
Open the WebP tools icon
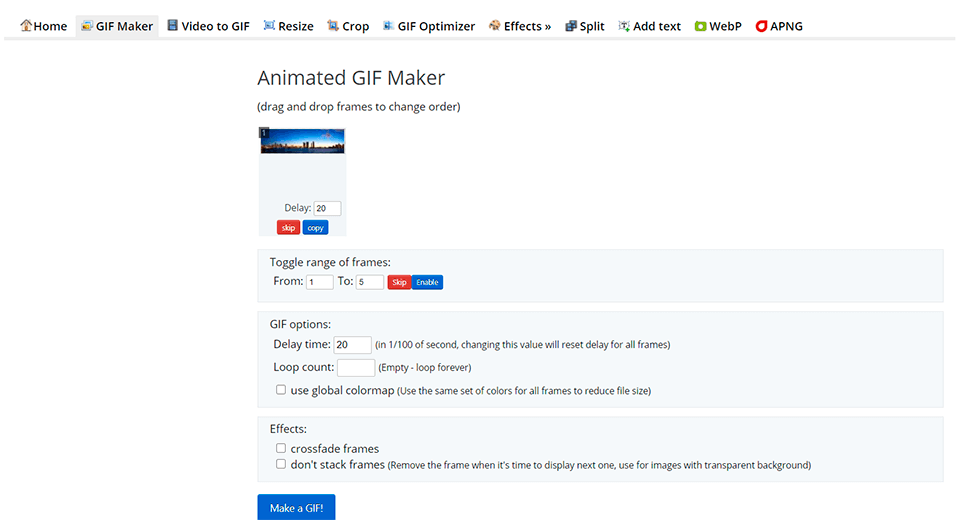700,26
